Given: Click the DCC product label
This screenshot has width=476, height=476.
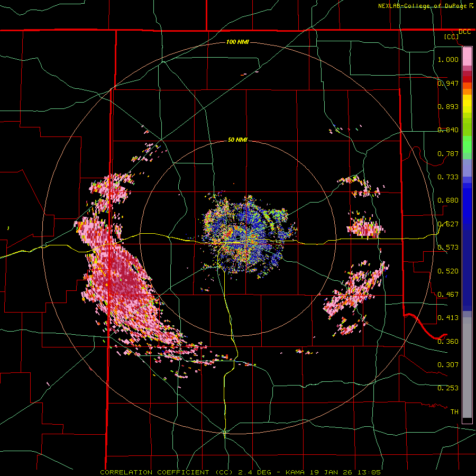Looking at the screenshot, I should pos(464,32).
